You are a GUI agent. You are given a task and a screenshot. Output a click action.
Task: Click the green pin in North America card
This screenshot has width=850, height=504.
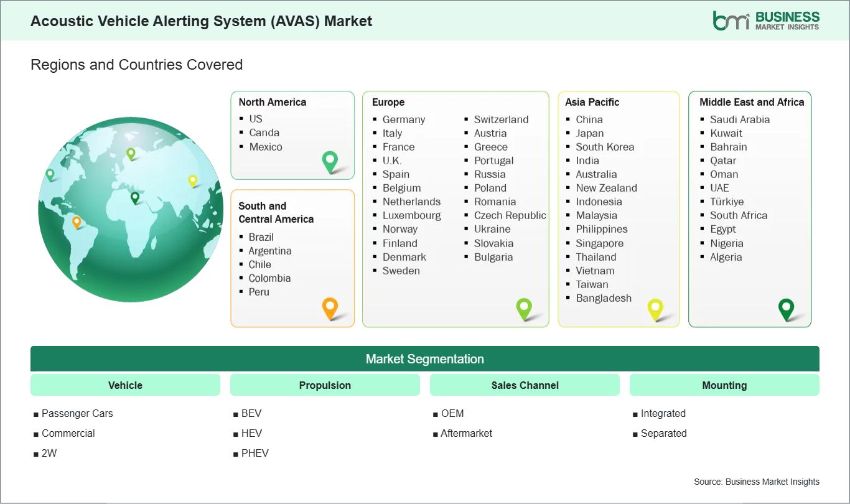click(330, 162)
